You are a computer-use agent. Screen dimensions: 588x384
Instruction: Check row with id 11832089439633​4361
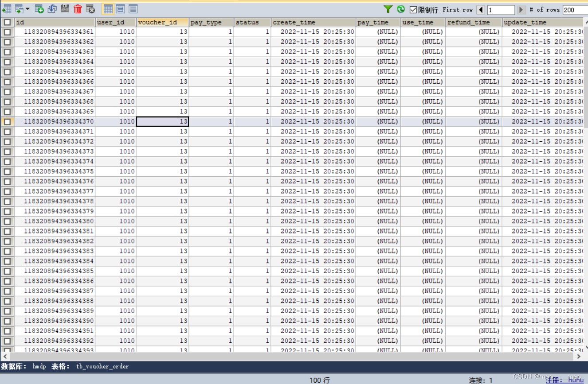coord(7,32)
